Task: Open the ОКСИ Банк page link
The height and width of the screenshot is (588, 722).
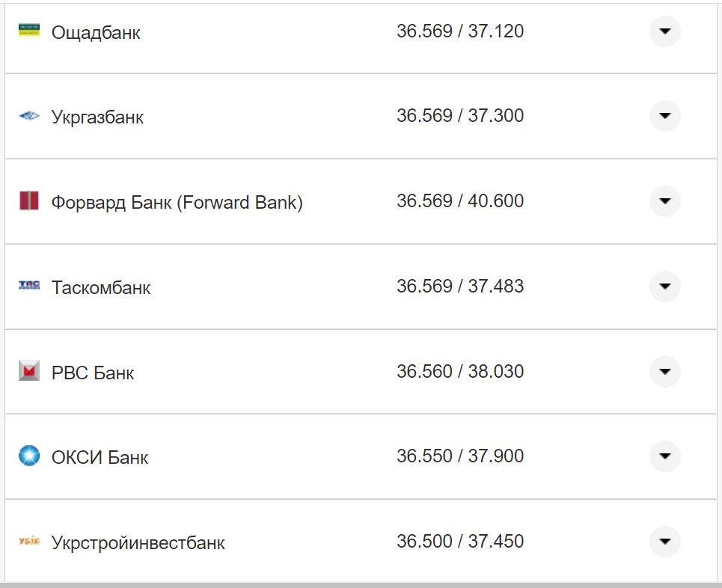Action: click(98, 457)
